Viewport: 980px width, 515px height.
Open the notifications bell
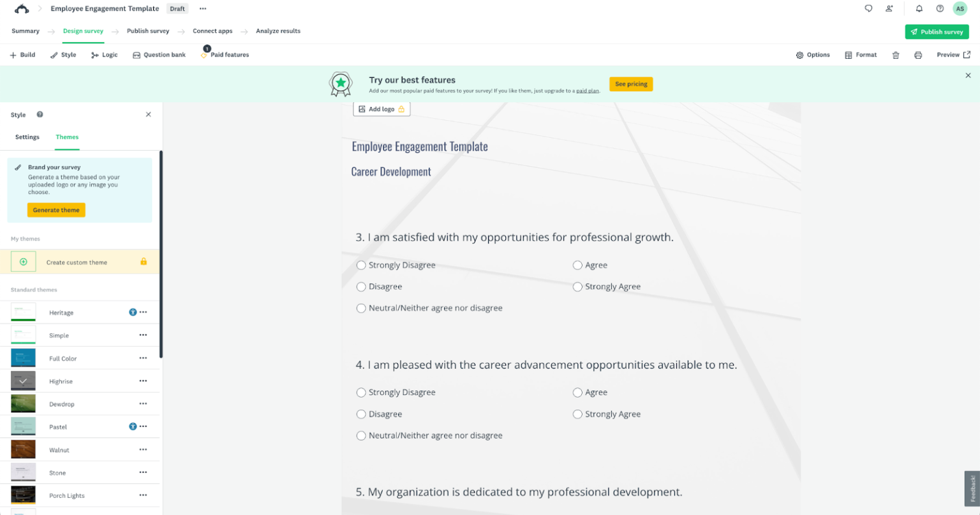(919, 8)
